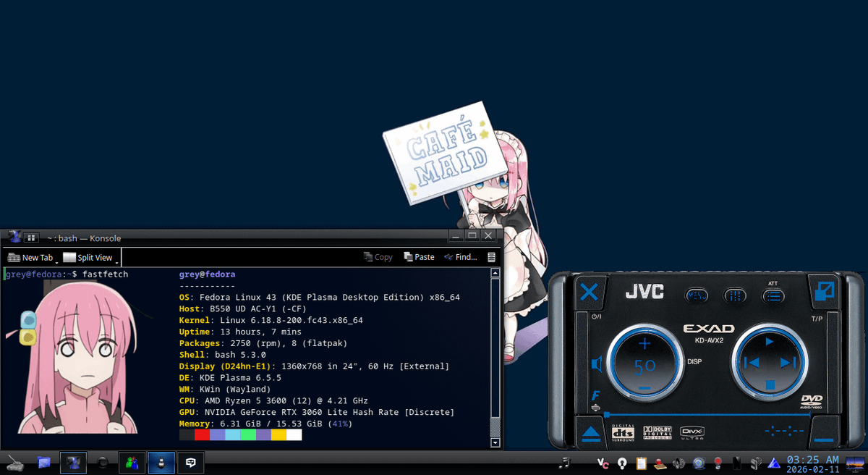Open the playlist ATT button on JVC player
Screen dimensions: 868x475
[x=773, y=295]
